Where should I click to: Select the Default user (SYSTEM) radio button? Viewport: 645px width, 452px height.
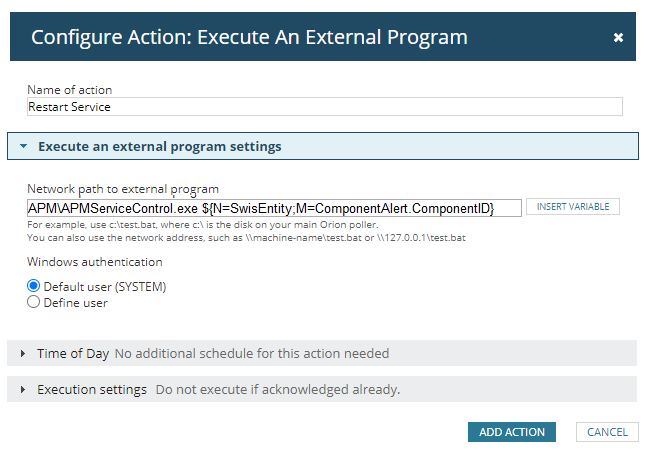[34, 286]
